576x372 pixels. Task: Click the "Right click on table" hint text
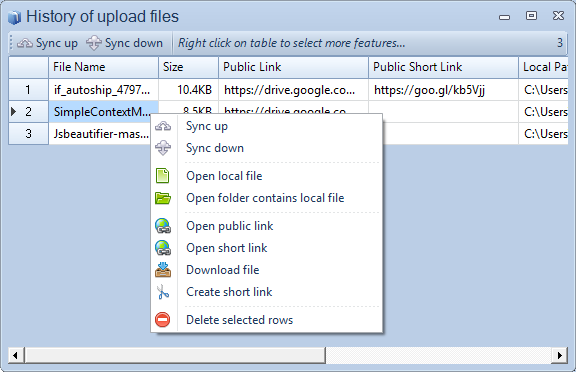click(292, 43)
